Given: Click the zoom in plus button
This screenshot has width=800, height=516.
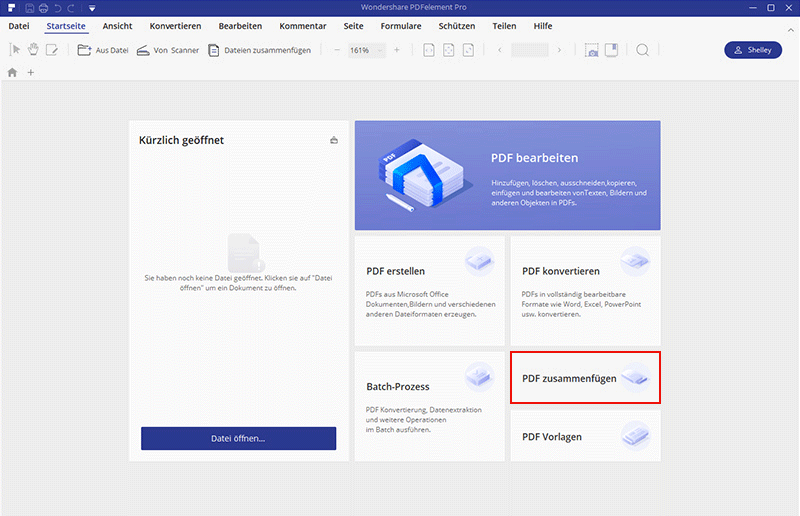Looking at the screenshot, I should (396, 50).
